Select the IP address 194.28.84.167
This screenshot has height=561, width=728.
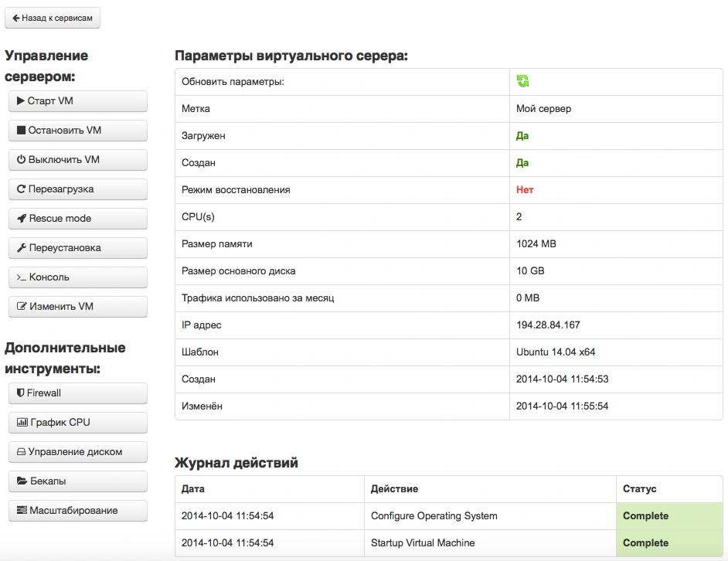pos(548,325)
